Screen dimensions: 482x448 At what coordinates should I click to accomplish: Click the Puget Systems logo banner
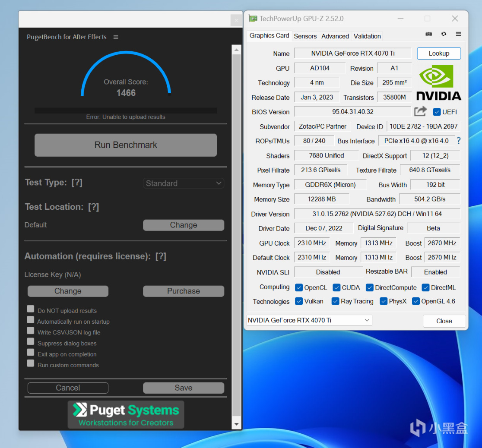click(126, 414)
